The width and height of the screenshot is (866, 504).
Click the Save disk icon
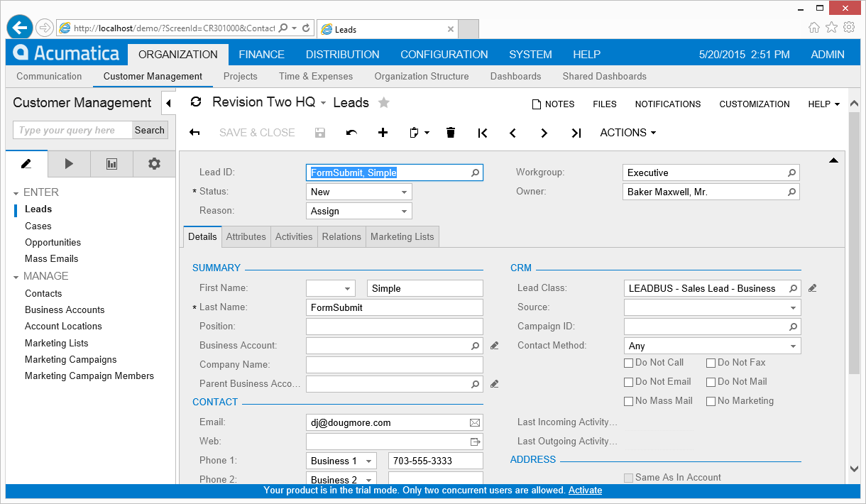click(320, 133)
